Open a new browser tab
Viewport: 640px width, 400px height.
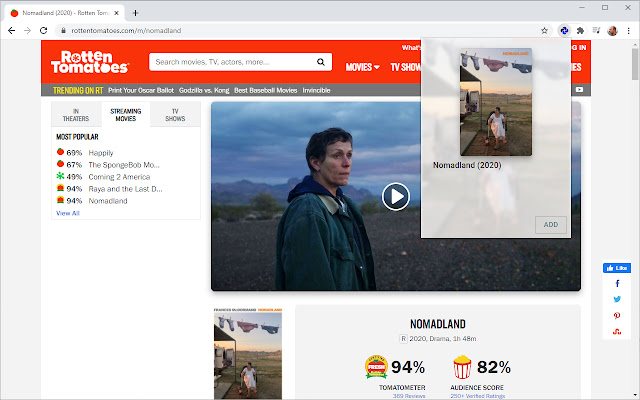click(135, 13)
